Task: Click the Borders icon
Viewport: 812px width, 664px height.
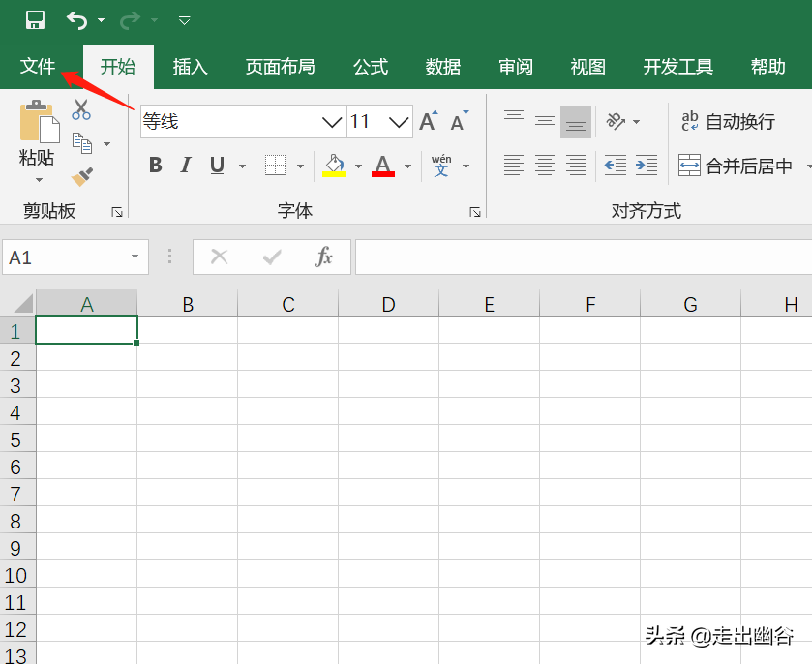Action: click(x=275, y=166)
